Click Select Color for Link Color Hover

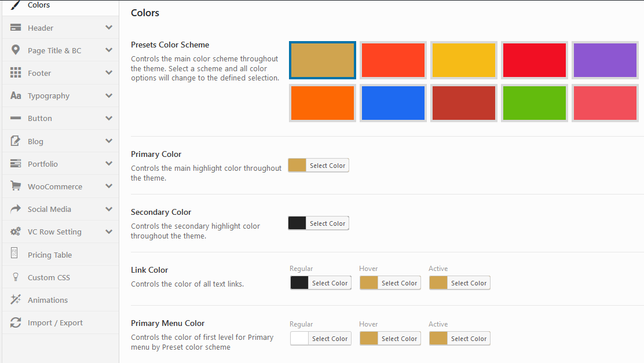click(x=399, y=283)
